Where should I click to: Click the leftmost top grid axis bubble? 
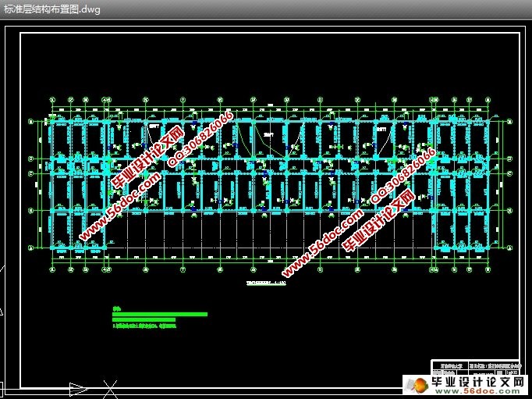coord(51,100)
